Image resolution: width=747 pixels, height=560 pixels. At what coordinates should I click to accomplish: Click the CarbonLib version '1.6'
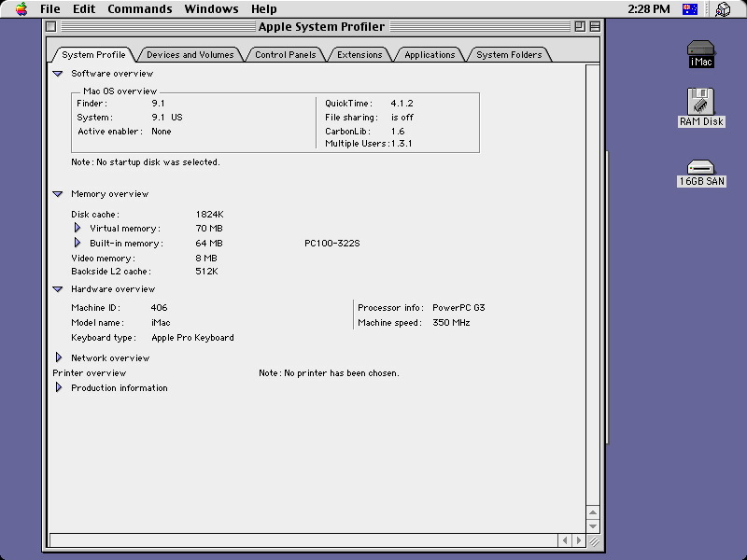click(x=398, y=132)
